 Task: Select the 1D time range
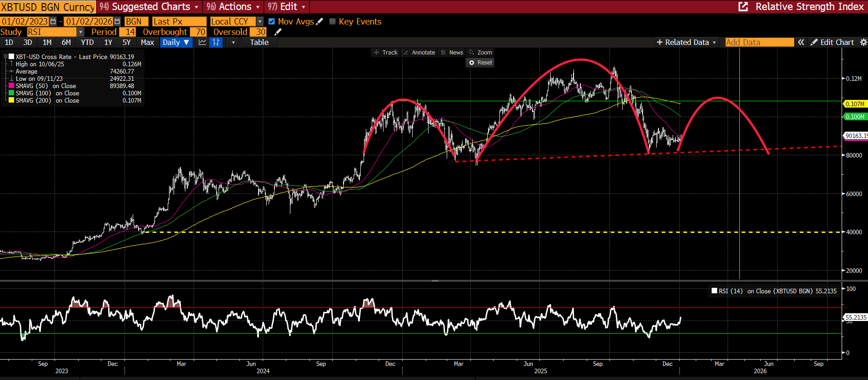9,42
